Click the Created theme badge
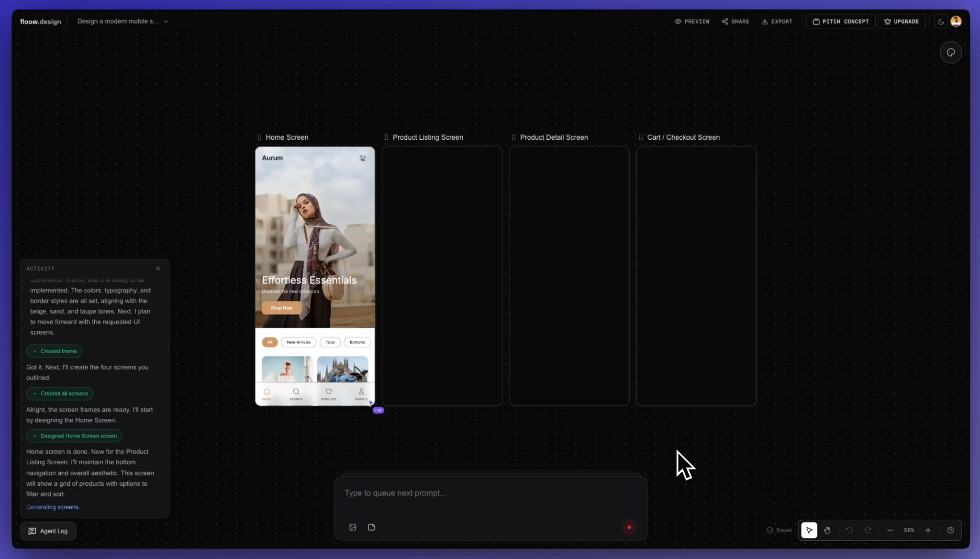 (x=55, y=351)
